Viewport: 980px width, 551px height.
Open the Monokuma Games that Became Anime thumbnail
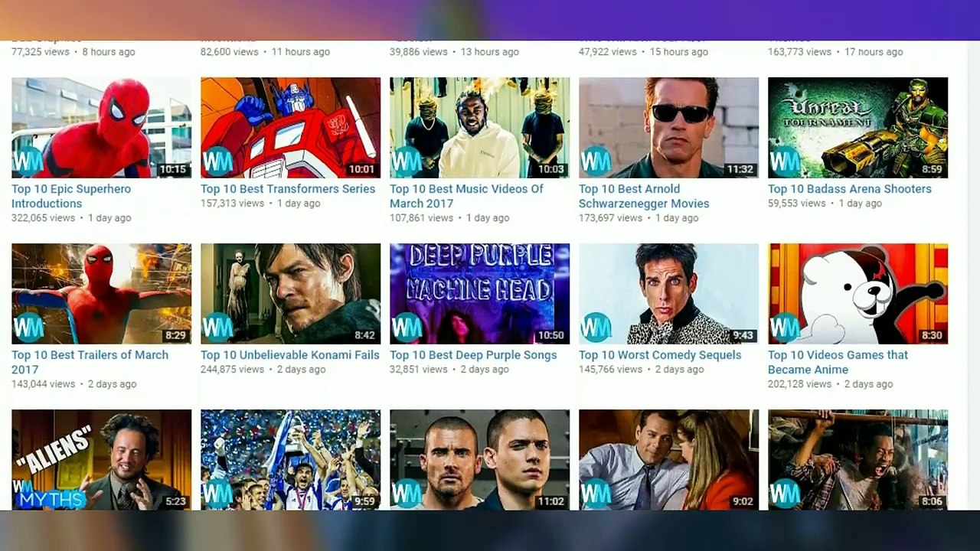tap(857, 294)
